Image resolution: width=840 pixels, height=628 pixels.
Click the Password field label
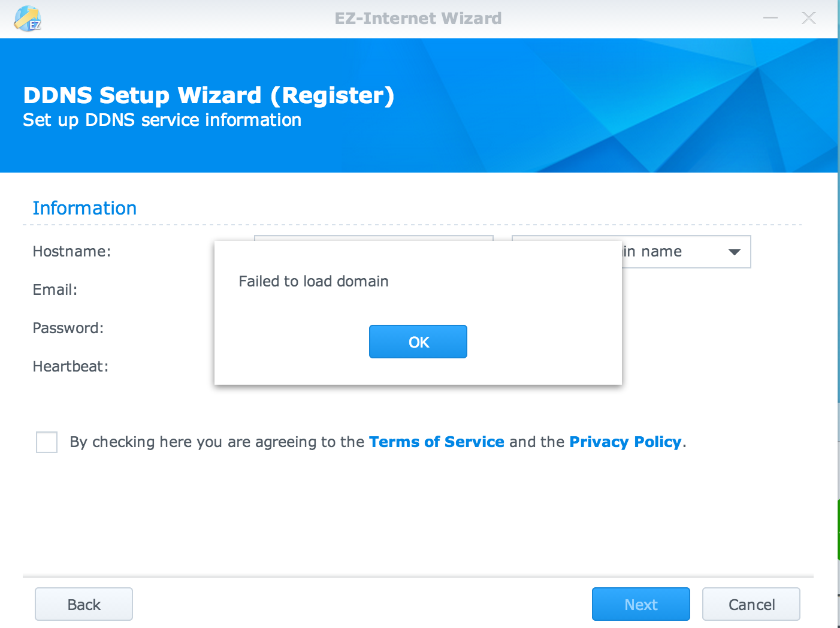[x=68, y=328]
